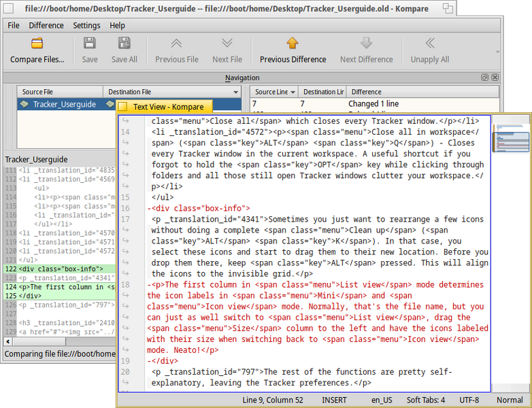
Task: Click the scroll-left arrow in Kompare view
Action: [x=7, y=341]
